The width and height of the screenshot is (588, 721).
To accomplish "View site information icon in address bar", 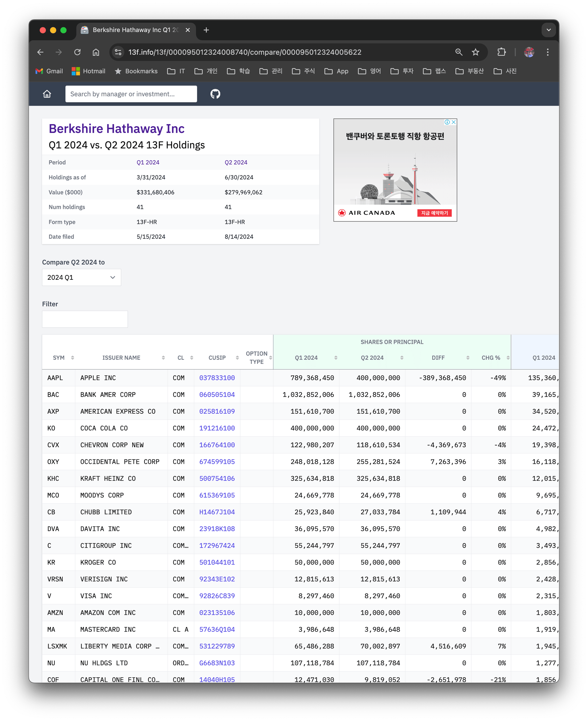I will 118,52.
